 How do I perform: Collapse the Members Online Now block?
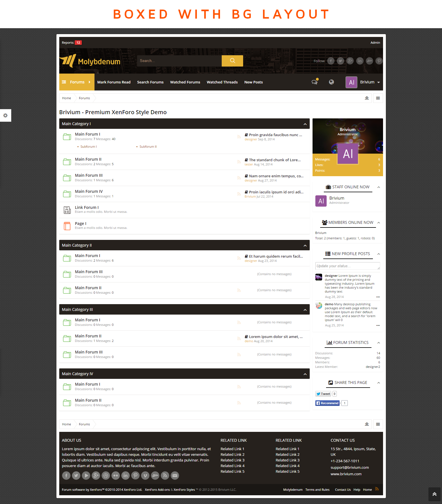pyautogui.click(x=379, y=223)
